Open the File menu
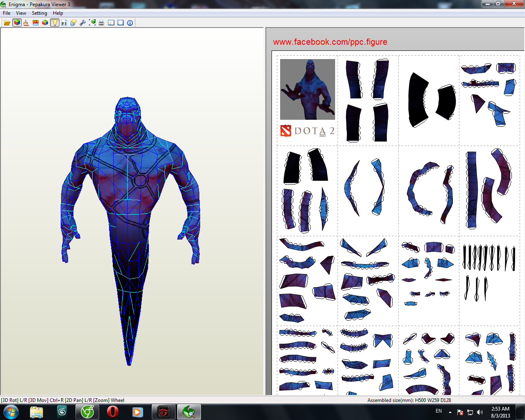Viewport: 525px width, 420px height. click(x=6, y=13)
